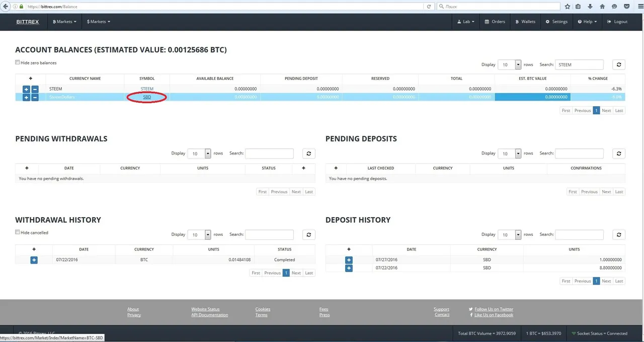Viewport: 644px width, 342px height.
Task: Open the API Documentation footer link
Action: [209, 315]
